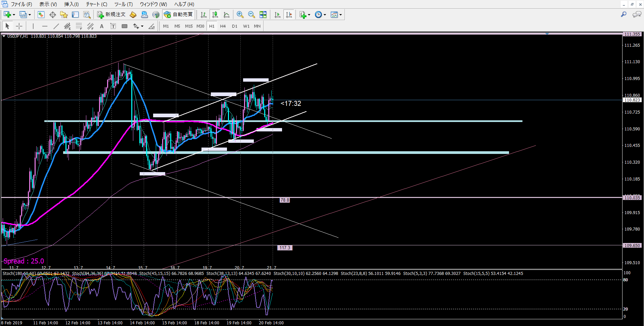Viewport: 644px width, 326px height.
Task: Toggle the Terminal panel icon
Action: [75, 14]
